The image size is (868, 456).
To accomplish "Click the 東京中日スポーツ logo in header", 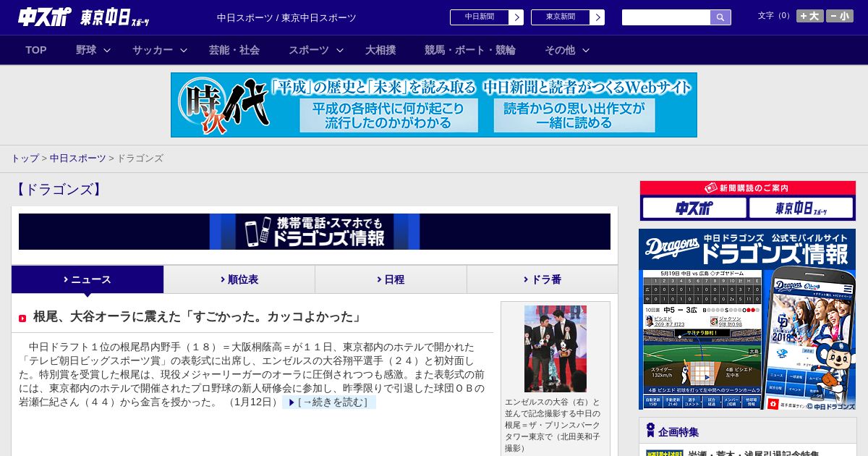I will [x=115, y=17].
